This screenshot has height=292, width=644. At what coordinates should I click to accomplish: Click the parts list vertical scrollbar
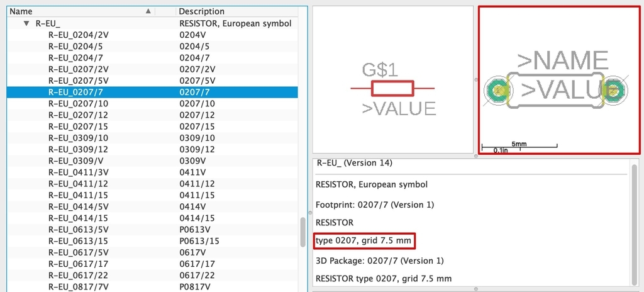coord(303,232)
